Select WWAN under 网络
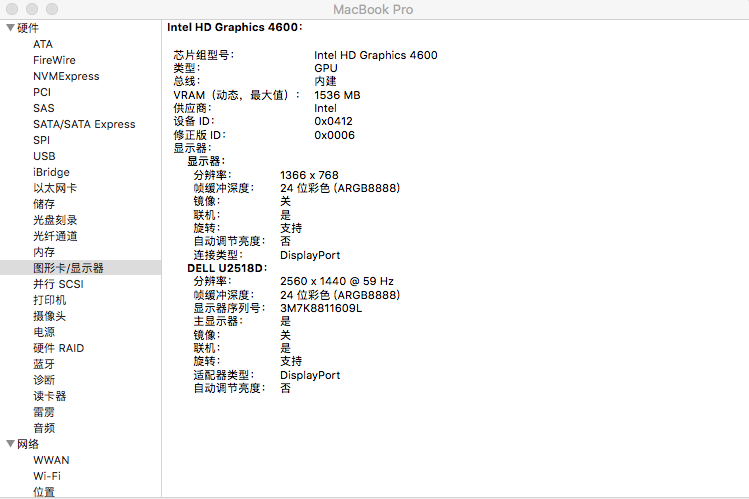Viewport: 749px width, 499px height. pos(51,460)
